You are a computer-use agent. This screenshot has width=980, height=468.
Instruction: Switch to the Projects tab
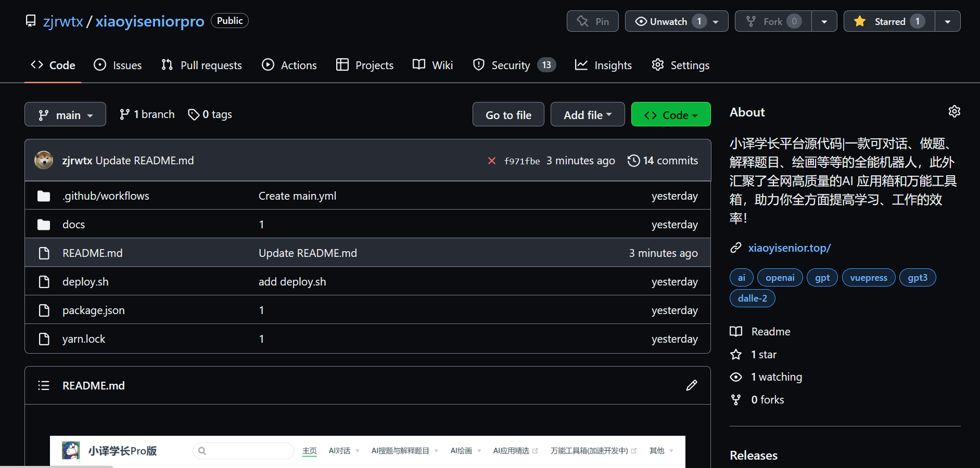365,65
